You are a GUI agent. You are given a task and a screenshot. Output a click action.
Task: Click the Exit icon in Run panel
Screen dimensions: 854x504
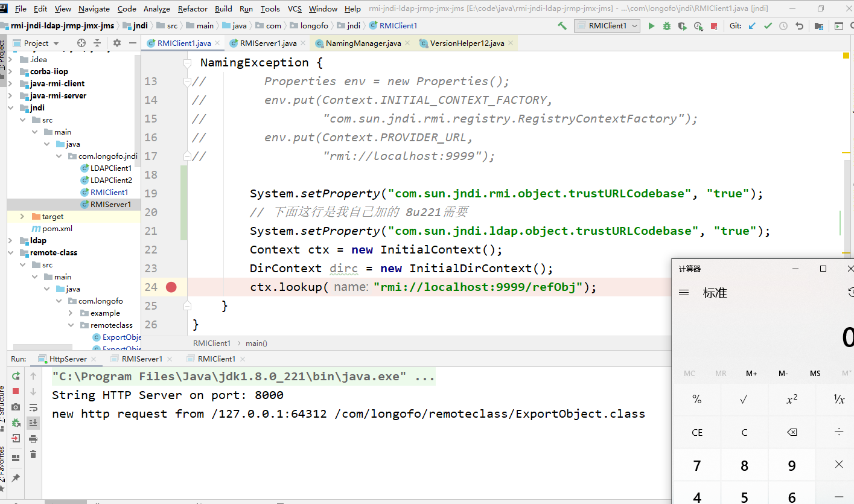tap(16, 439)
